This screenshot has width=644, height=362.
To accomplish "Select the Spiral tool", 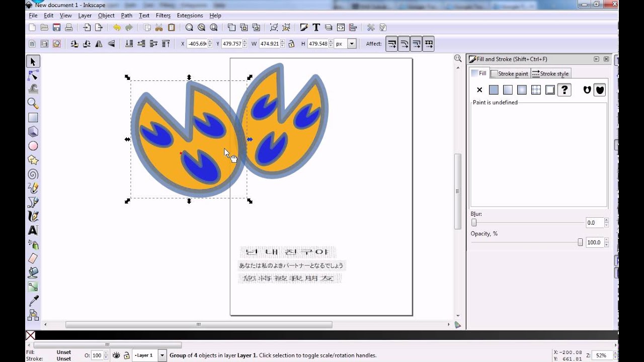I will (x=33, y=174).
